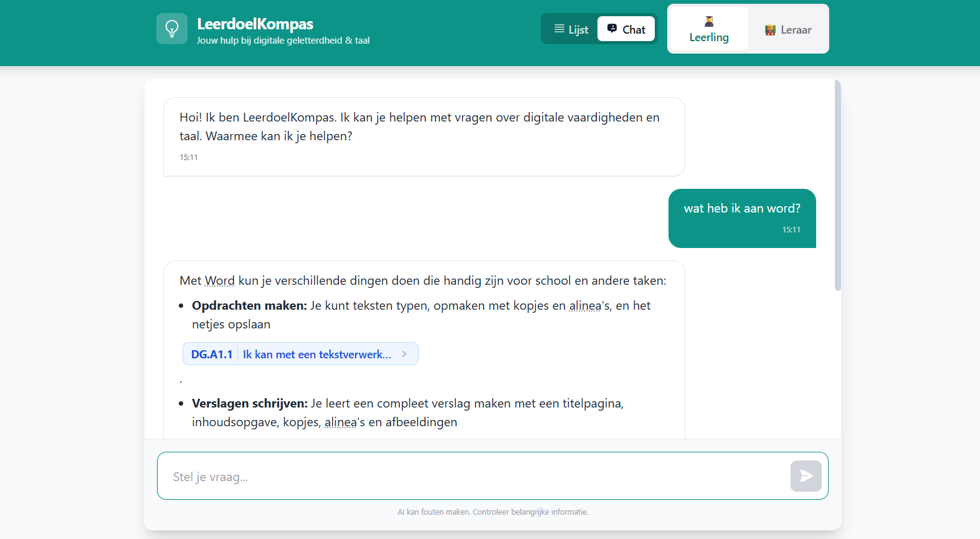Image resolution: width=980 pixels, height=539 pixels.
Task: Click the list lines icon beside Lijst
Action: pyautogui.click(x=559, y=29)
